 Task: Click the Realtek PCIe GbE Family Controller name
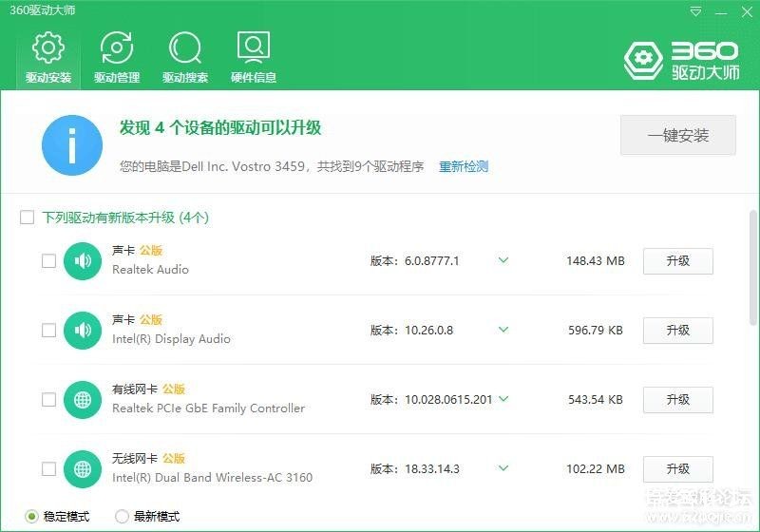[x=208, y=408]
